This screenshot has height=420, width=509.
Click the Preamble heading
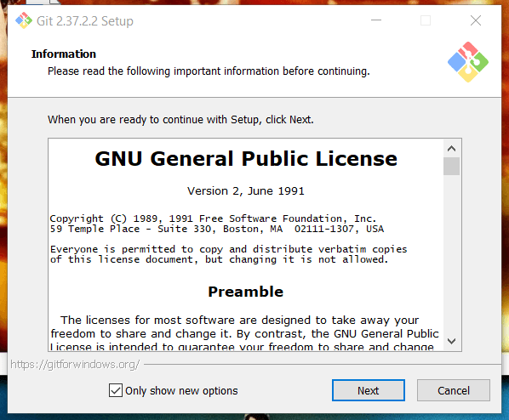tap(246, 292)
